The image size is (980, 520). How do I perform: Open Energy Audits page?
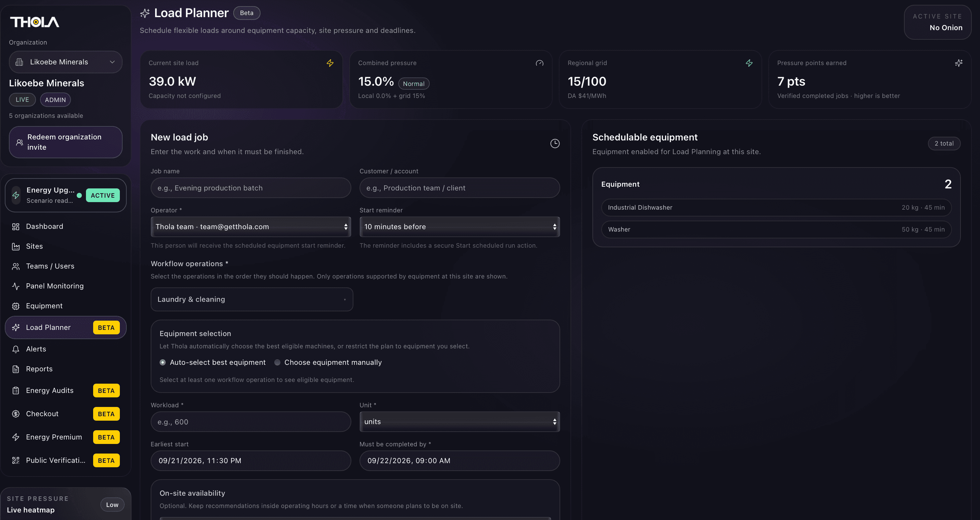tap(65, 391)
